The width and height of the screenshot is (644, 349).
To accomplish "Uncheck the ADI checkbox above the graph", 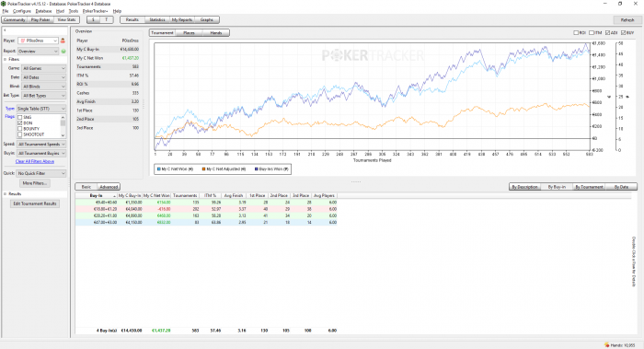I will tap(607, 32).
